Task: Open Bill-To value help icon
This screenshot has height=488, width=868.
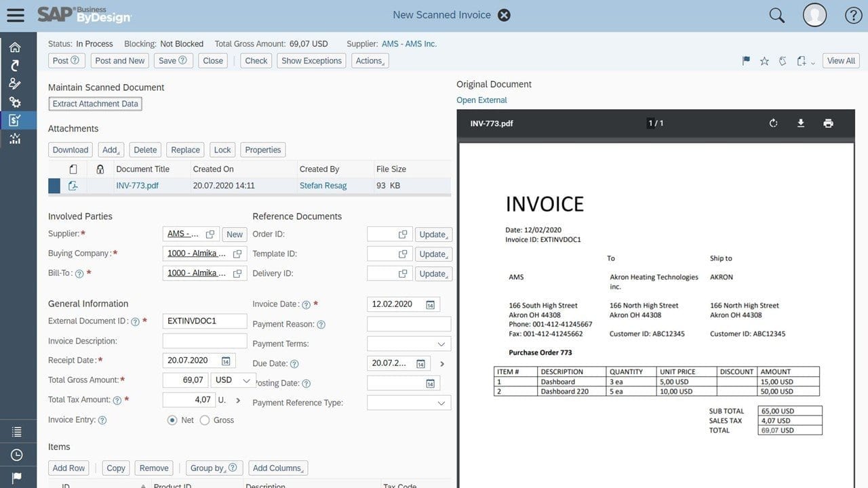Action: click(x=237, y=274)
